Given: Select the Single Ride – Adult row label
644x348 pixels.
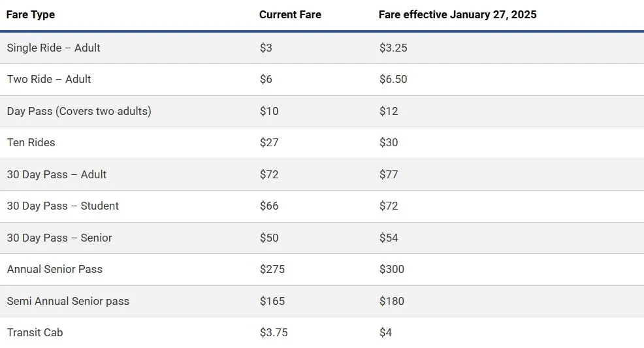Looking at the screenshot, I should click(x=54, y=48).
